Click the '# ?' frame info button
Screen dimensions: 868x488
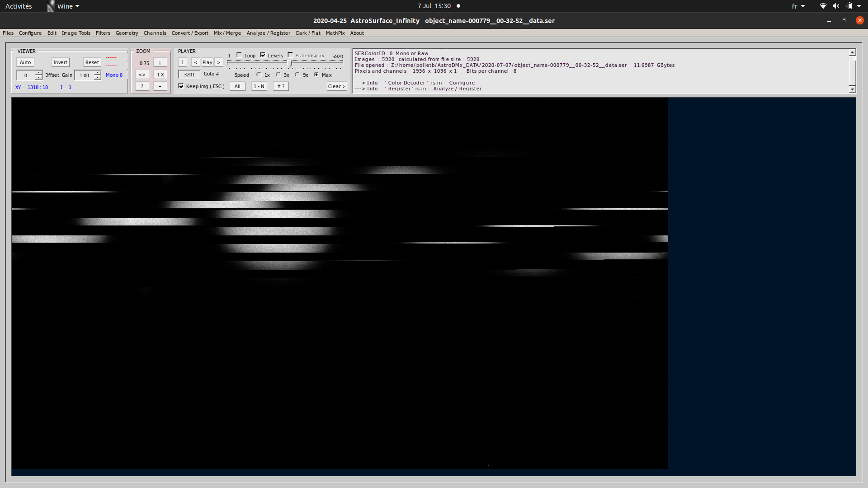281,86
